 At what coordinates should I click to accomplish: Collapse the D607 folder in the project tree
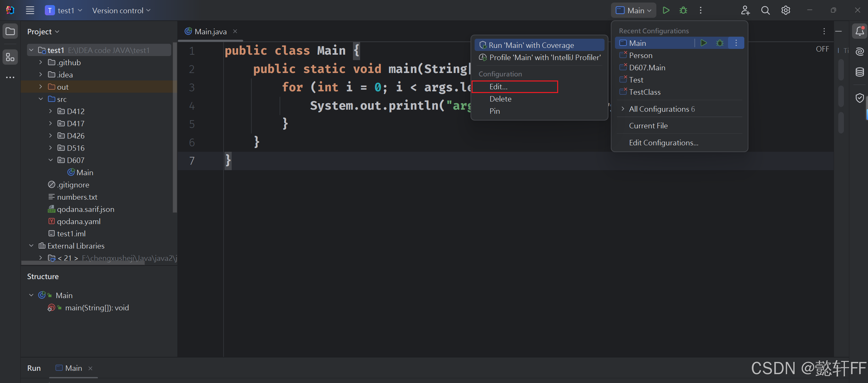50,160
